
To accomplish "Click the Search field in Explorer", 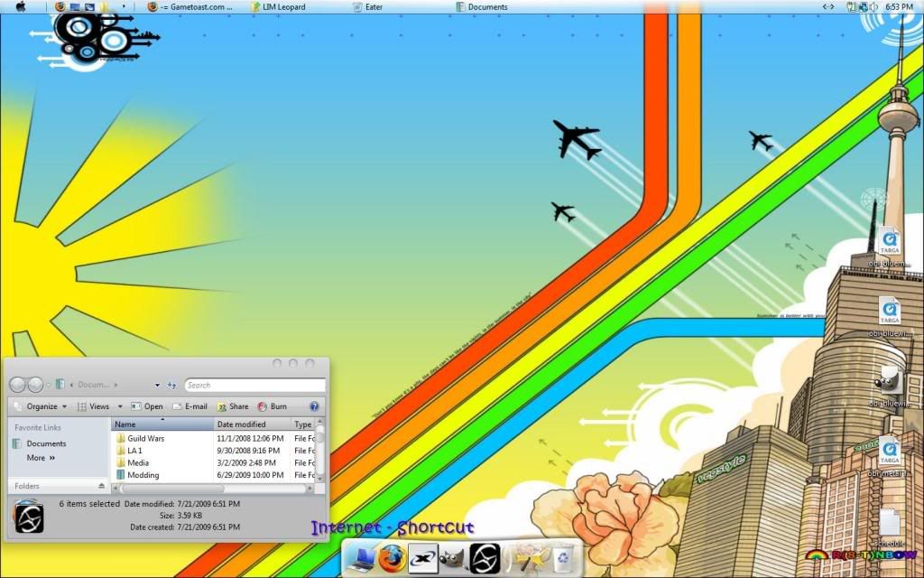I will (254, 385).
